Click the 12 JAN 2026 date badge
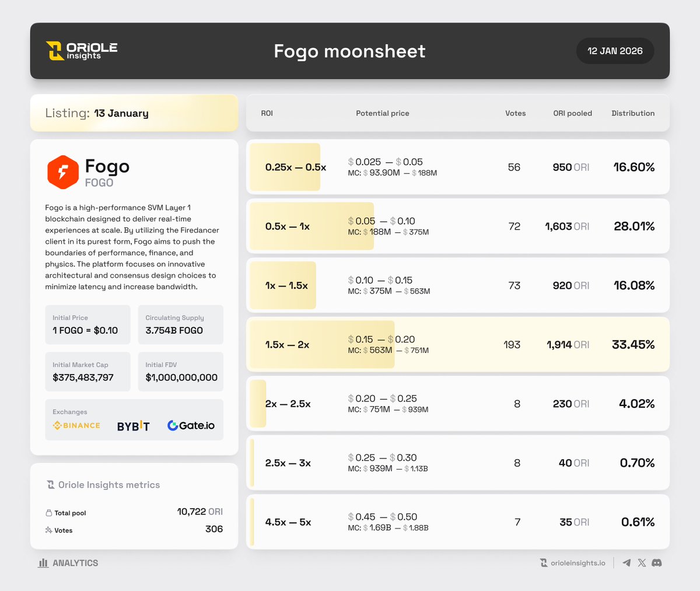The width and height of the screenshot is (700, 591). click(615, 51)
